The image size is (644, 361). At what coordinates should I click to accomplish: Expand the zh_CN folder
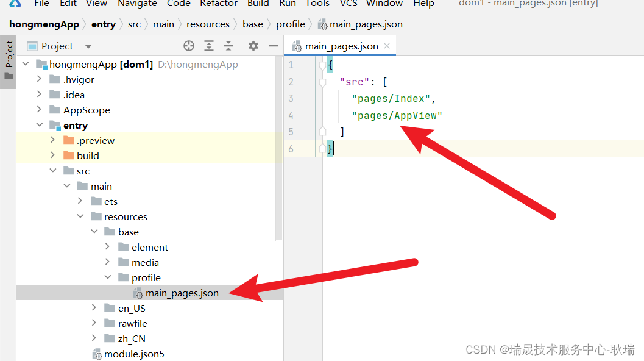pos(94,338)
